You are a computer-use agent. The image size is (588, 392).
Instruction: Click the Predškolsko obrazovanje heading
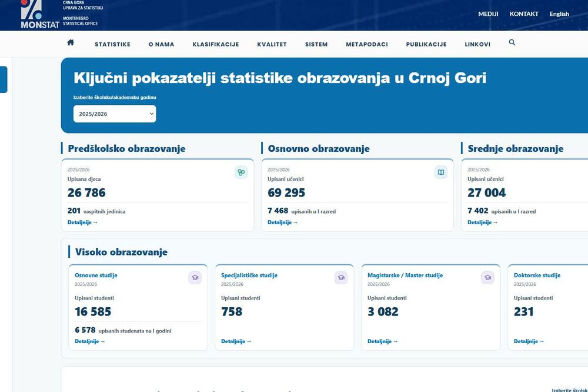coord(127,149)
